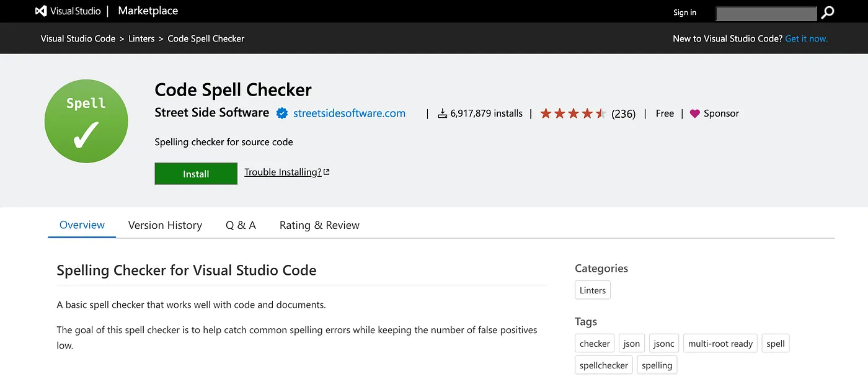Screen dimensions: 868x379
Task: Click the Sponsor heart icon
Action: click(694, 114)
